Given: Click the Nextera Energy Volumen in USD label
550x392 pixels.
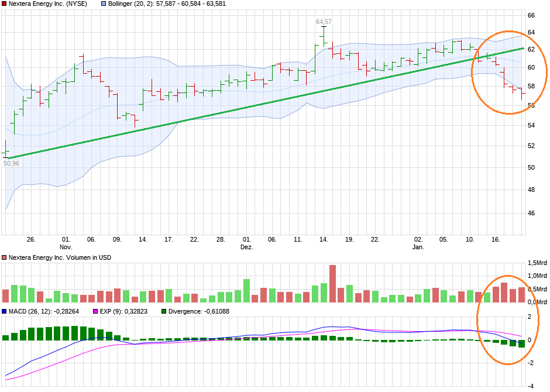Looking at the screenshot, I should pos(61,256).
